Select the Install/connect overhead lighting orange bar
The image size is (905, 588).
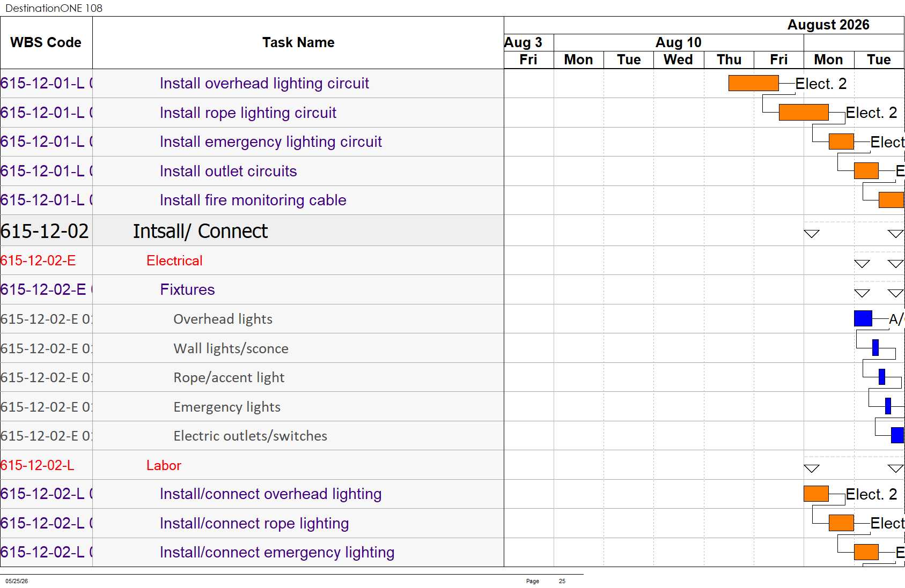(x=816, y=494)
